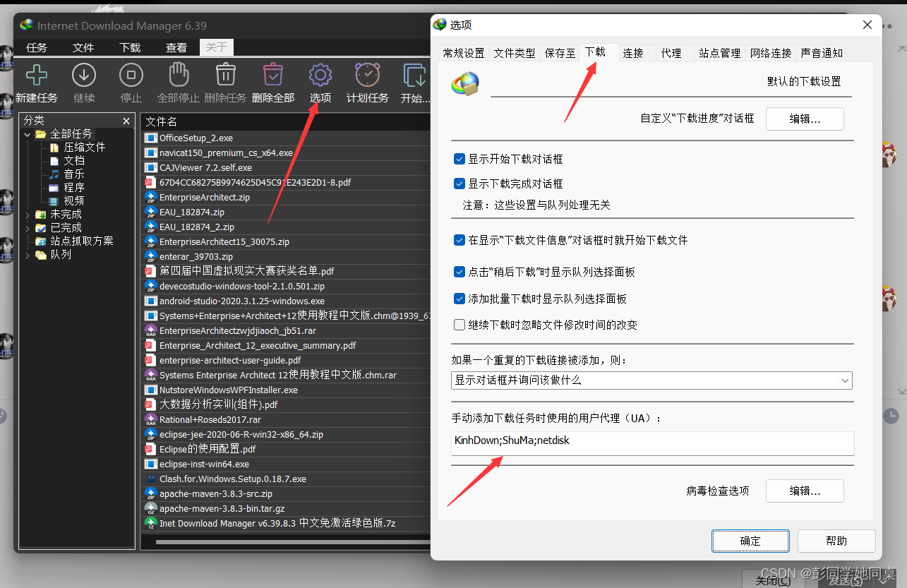Switch to the 连接 tab
Image resolution: width=907 pixels, height=588 pixels.
point(633,53)
